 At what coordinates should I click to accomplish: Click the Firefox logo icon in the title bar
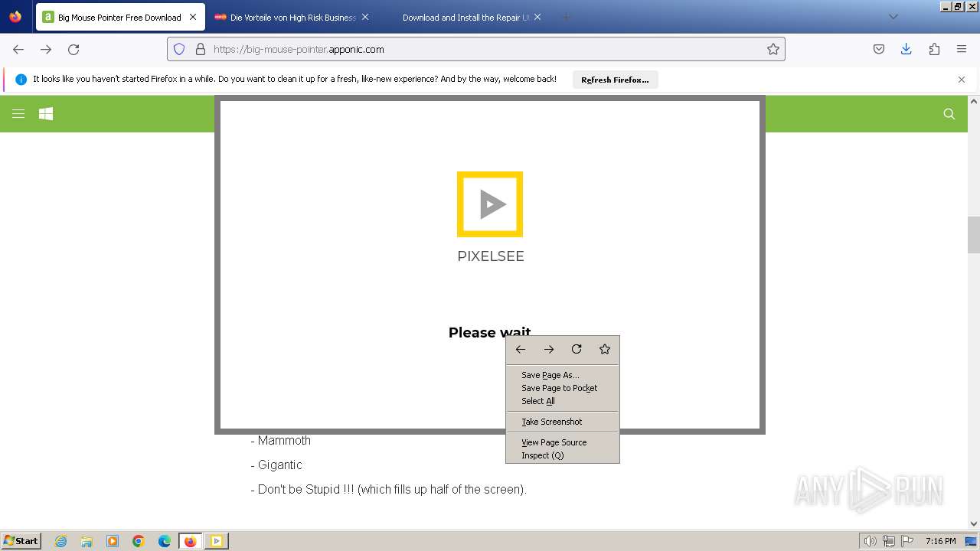coord(15,16)
